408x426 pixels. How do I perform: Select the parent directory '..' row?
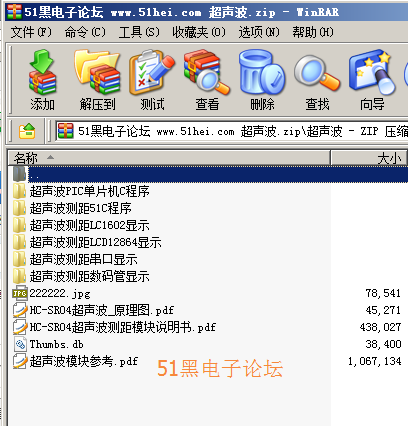(x=207, y=174)
